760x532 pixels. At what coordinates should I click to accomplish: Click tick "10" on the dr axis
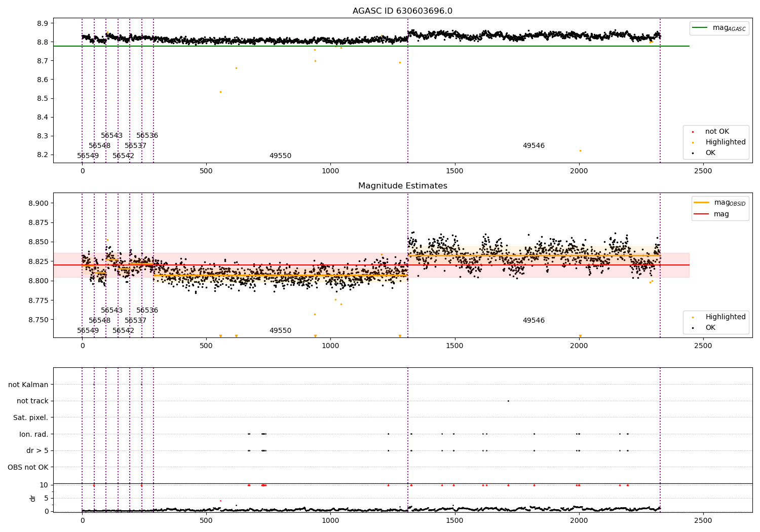44,485
